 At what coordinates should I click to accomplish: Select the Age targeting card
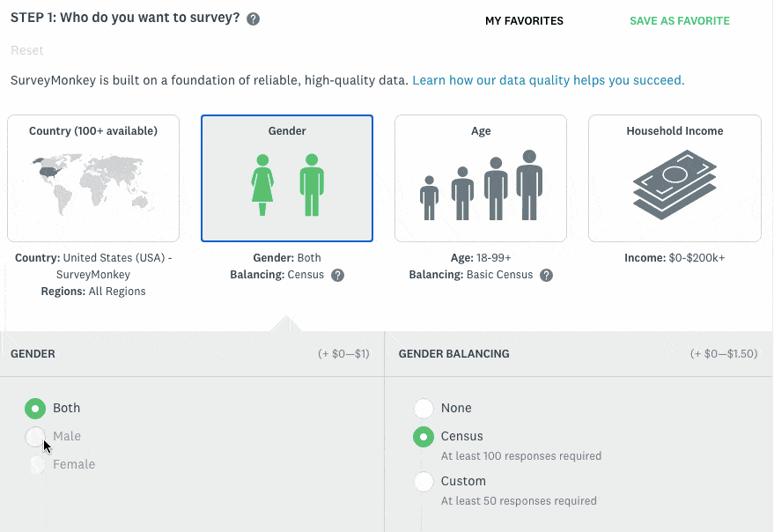coord(481,178)
